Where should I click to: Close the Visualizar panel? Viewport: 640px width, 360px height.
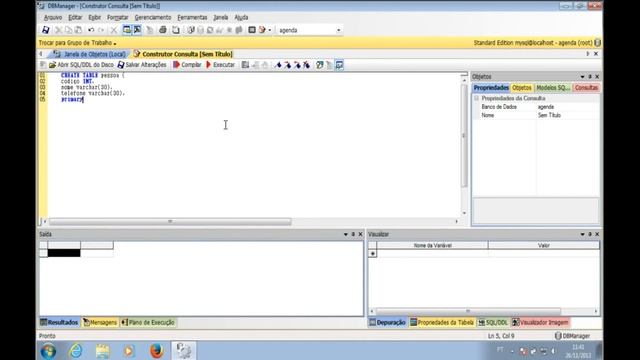tap(597, 234)
